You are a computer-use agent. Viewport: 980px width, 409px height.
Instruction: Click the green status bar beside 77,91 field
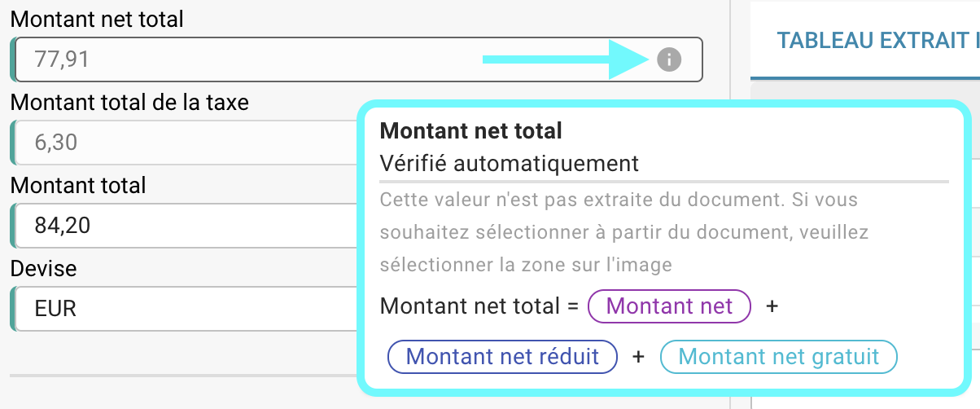click(12, 59)
